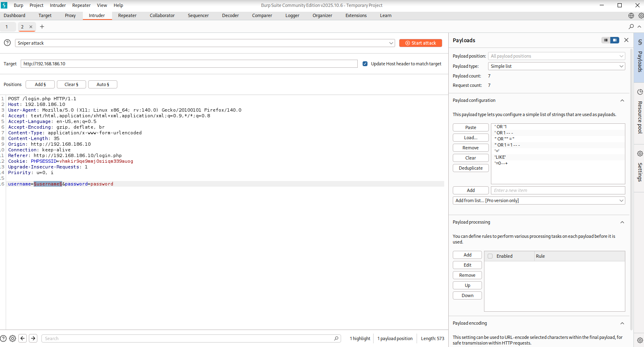
Task: Go to next search match arrow
Action: [33, 338]
